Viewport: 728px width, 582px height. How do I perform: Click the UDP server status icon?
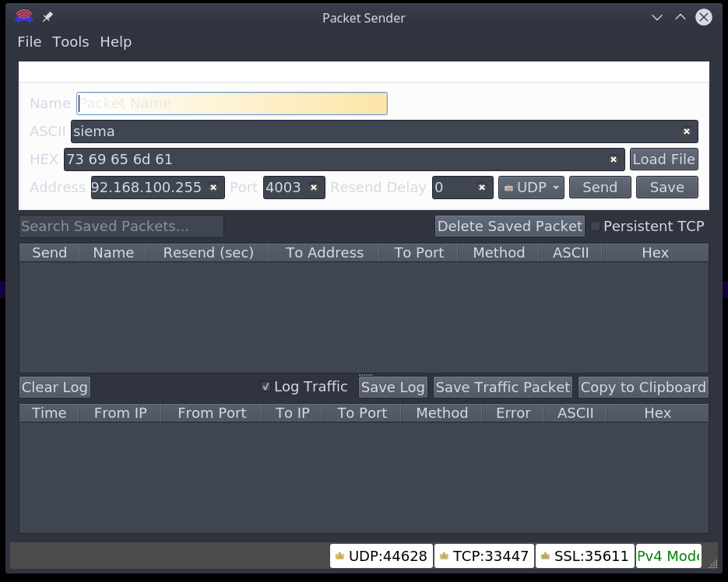pyautogui.click(x=339, y=556)
